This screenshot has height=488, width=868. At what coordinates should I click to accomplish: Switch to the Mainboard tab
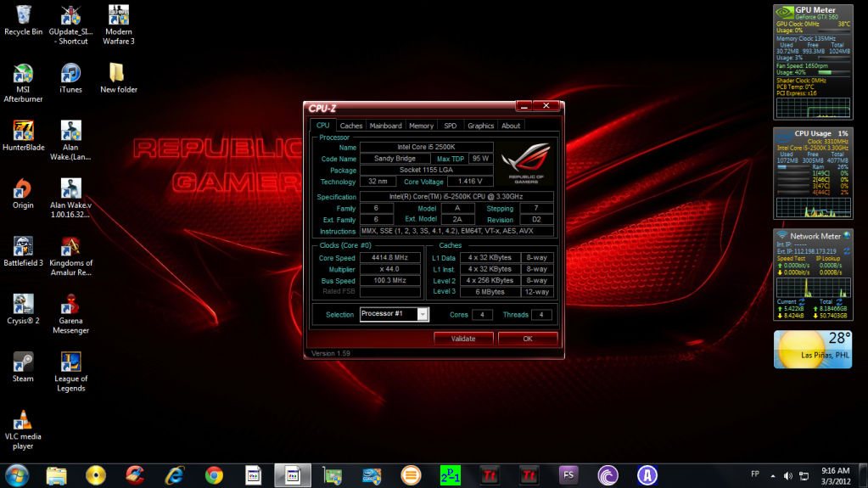pos(386,126)
